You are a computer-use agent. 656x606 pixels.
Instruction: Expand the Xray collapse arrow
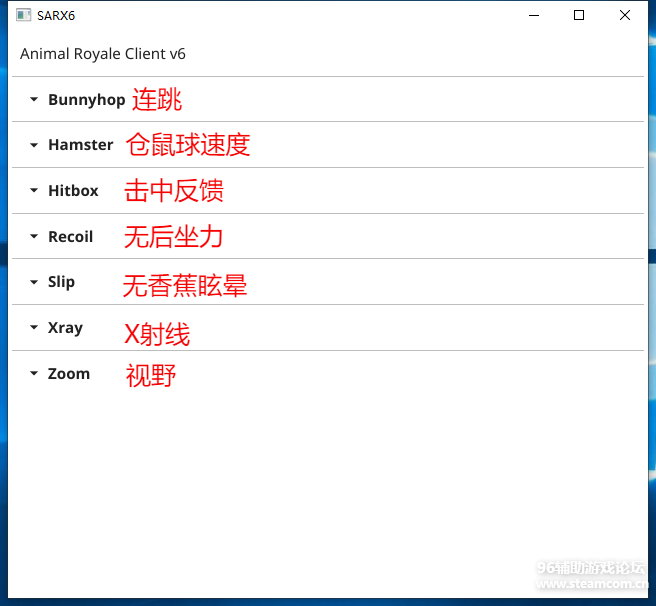pos(34,328)
